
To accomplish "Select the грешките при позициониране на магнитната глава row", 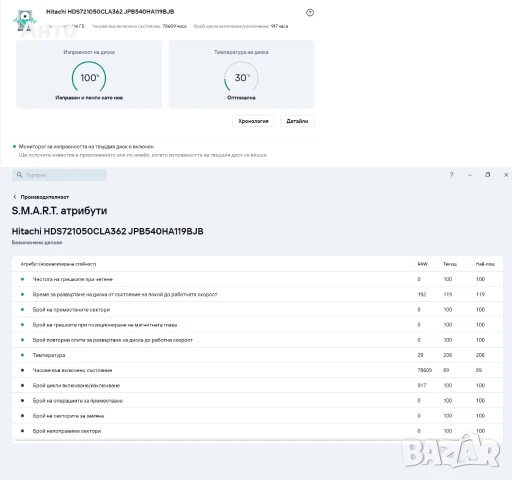I will 257,325.
